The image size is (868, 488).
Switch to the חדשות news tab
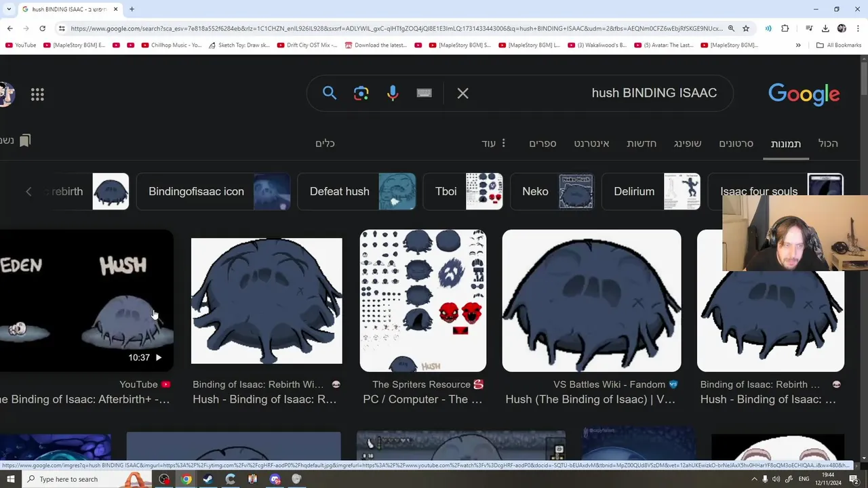642,143
